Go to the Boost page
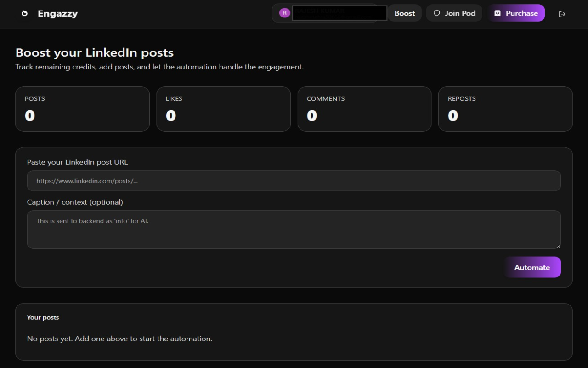Viewport: 588px width, 368px height. pos(405,13)
